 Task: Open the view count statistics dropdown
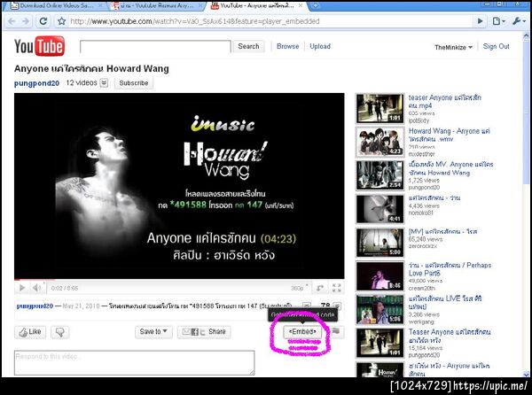337,306
